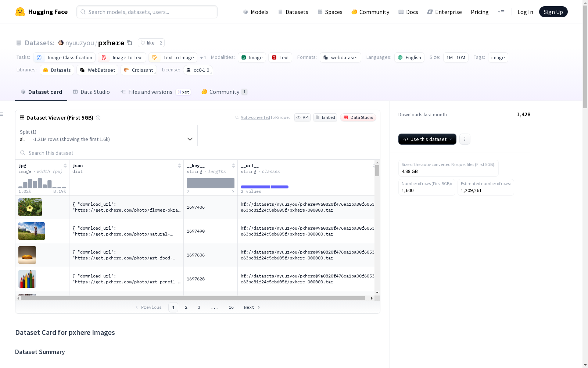Click the Sign Up button
The height and width of the screenshot is (368, 588).
553,12
